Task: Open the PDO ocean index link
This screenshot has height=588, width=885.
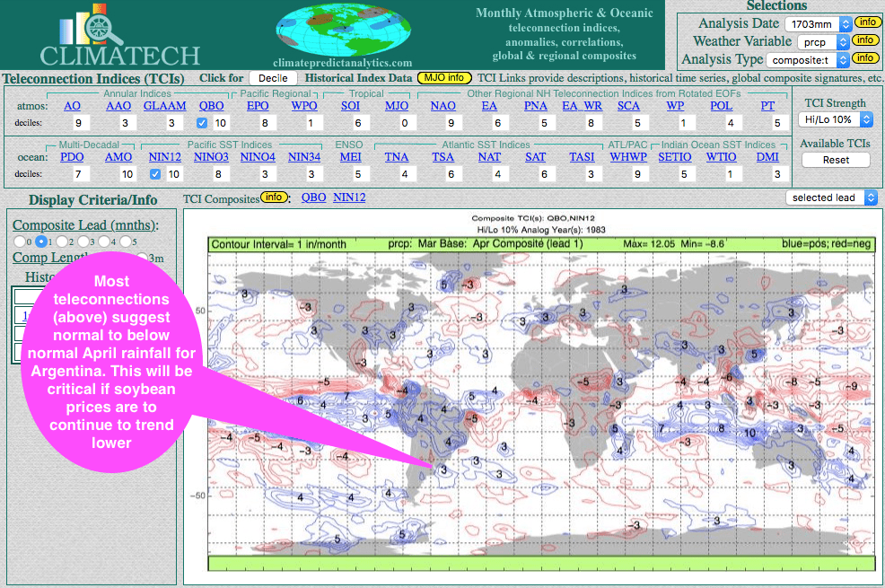Action: point(72,156)
